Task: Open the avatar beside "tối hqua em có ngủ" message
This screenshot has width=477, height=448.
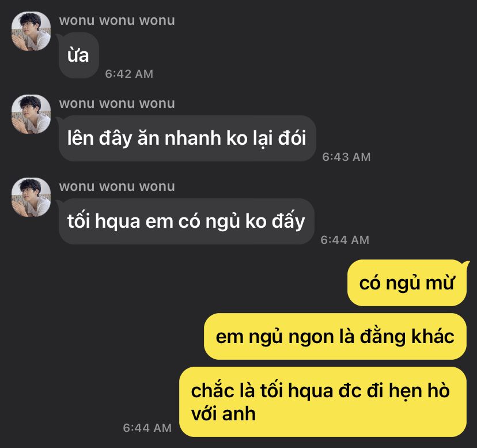Action: 31,197
